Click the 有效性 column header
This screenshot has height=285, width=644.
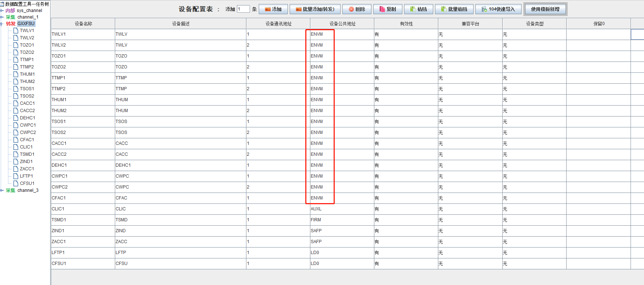(406, 24)
